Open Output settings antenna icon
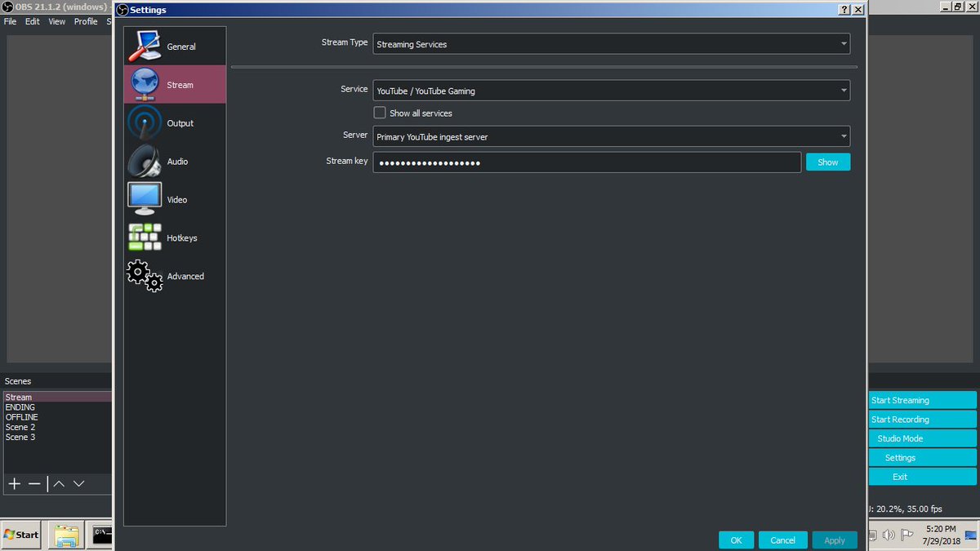This screenshot has height=551, width=980. click(x=145, y=123)
